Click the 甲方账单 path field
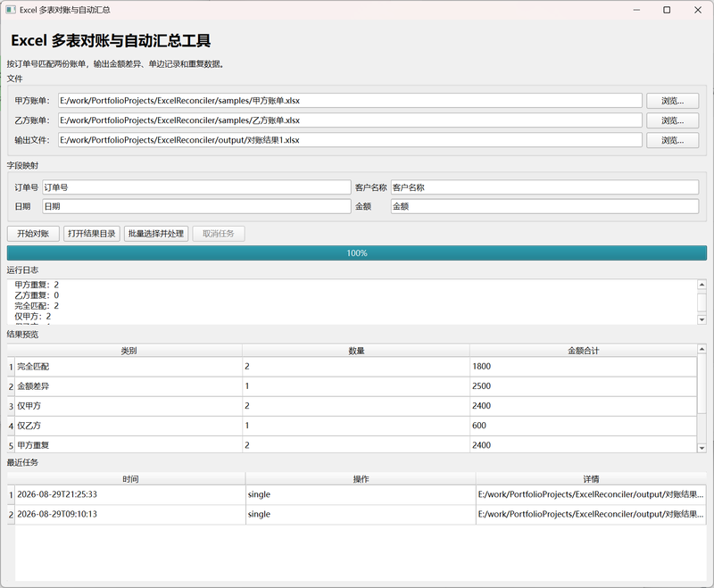This screenshot has height=588, width=714. [350, 101]
